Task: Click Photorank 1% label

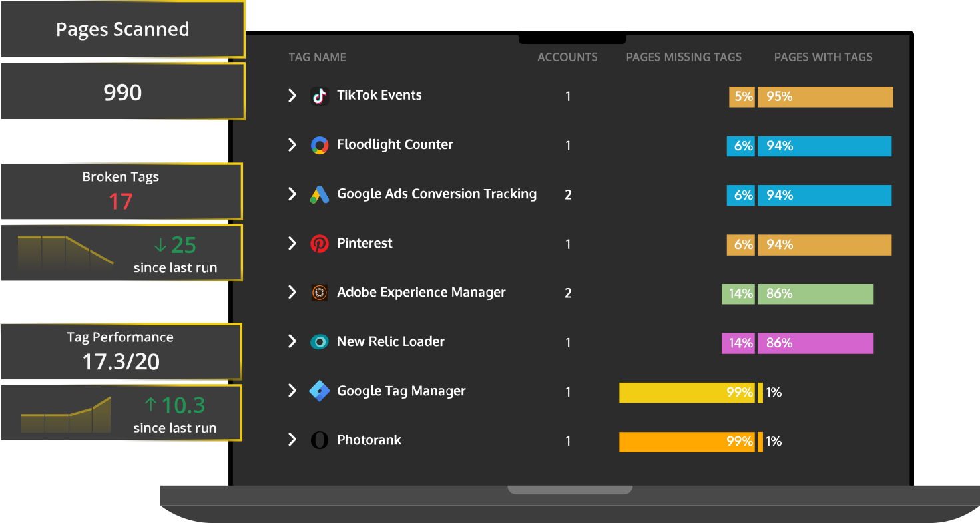Action: pos(774,442)
